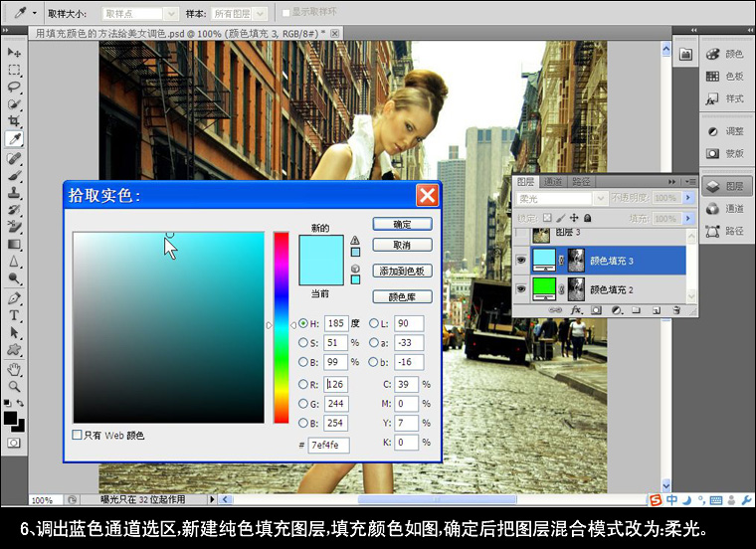This screenshot has height=549, width=756.
Task: Select the S saturation radio button
Action: coord(303,343)
